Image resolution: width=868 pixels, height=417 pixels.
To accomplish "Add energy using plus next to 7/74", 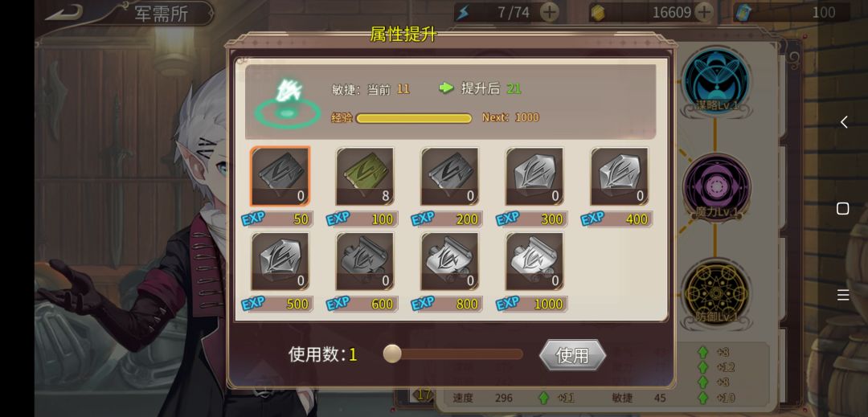I will pos(549,12).
